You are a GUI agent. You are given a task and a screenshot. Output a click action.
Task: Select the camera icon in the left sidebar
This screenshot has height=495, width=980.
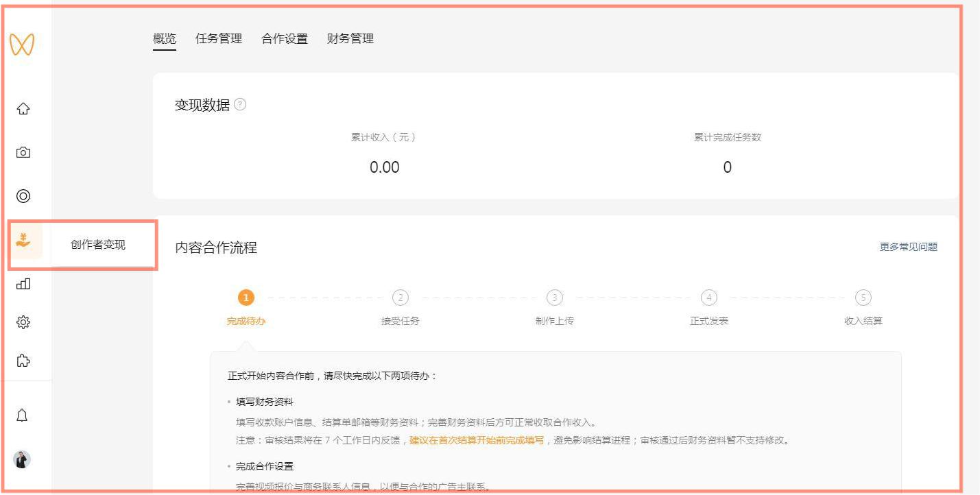(23, 152)
